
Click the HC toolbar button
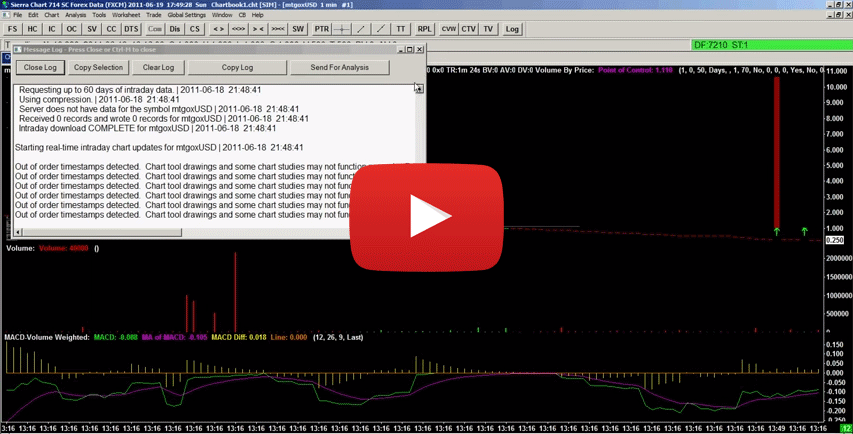pos(32,29)
